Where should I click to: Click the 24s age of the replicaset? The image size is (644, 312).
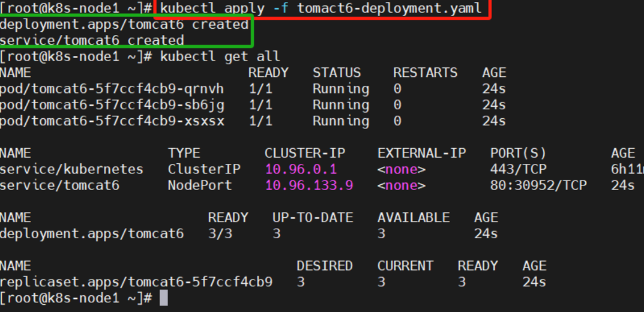[534, 283]
